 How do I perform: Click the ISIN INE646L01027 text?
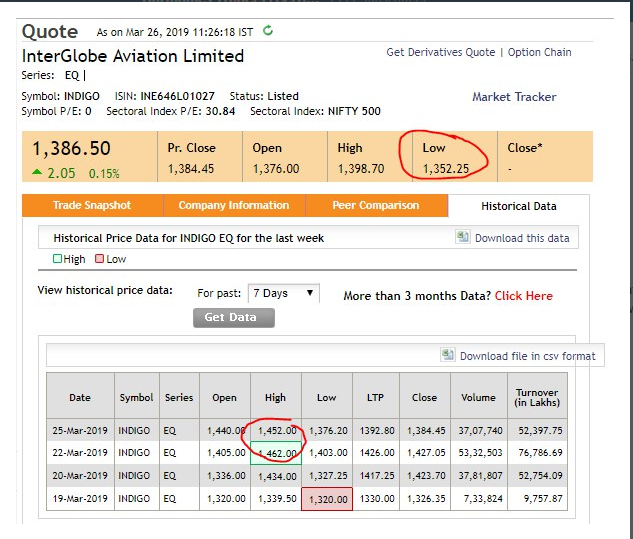(x=165, y=96)
